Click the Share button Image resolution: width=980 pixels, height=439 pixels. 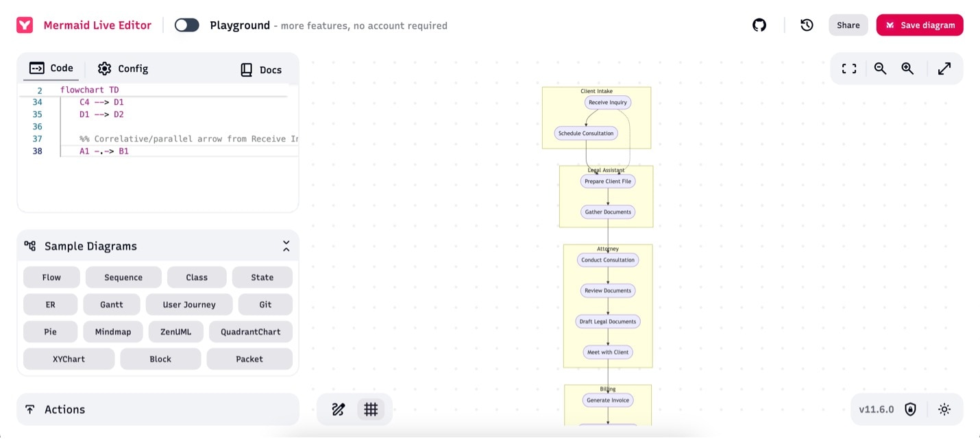[848, 25]
